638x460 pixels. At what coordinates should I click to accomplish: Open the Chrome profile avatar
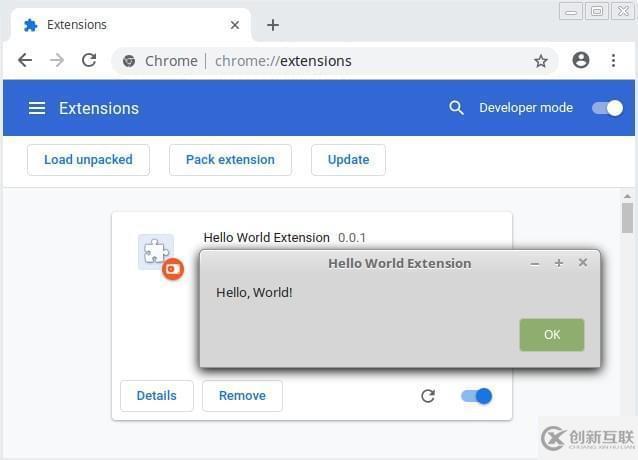581,60
